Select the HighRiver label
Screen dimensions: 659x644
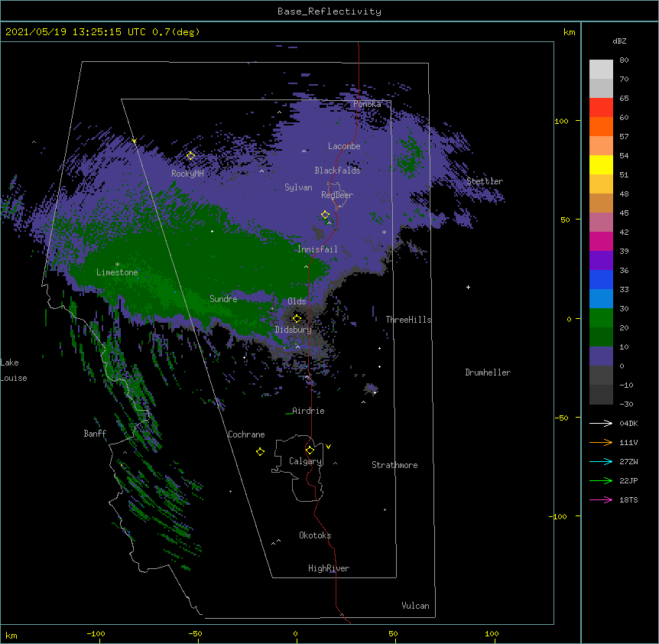[x=329, y=568]
